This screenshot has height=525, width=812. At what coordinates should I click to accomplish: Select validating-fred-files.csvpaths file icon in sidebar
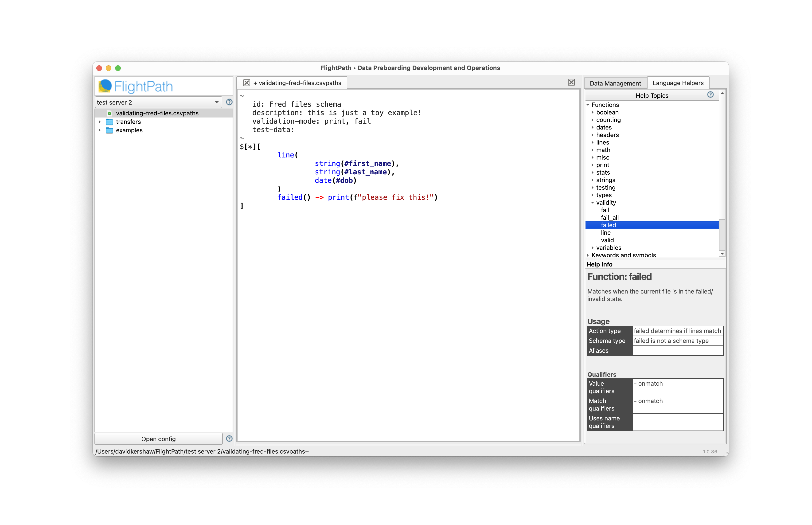coord(109,113)
